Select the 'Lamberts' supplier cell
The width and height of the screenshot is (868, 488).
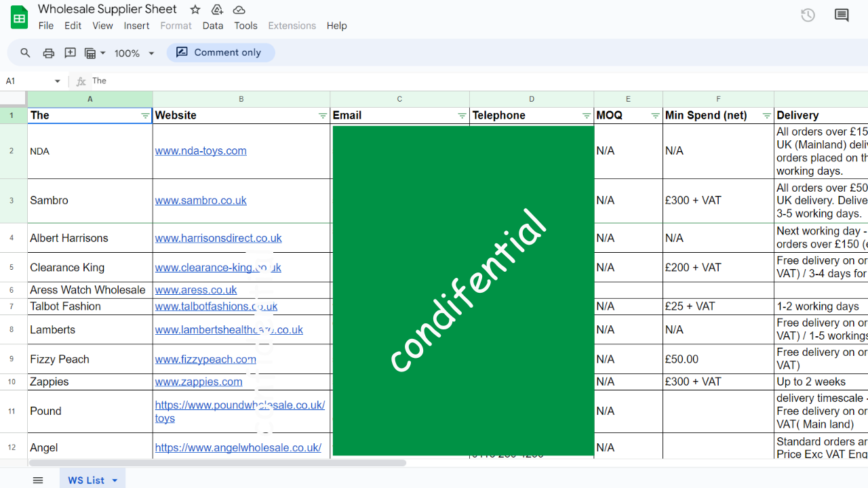[x=90, y=330]
